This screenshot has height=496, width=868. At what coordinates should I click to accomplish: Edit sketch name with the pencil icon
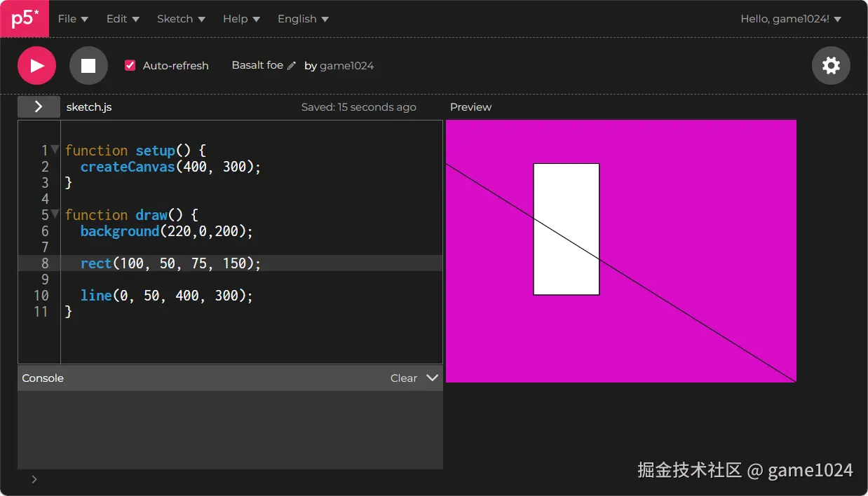click(x=292, y=66)
